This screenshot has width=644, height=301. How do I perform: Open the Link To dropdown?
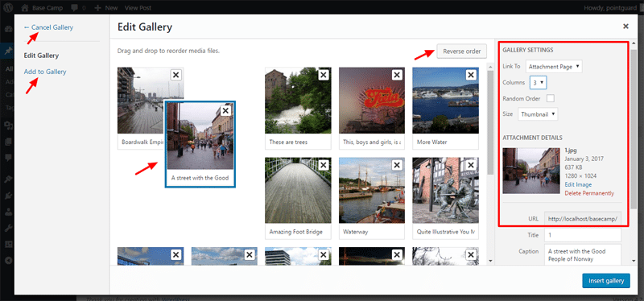(554, 66)
